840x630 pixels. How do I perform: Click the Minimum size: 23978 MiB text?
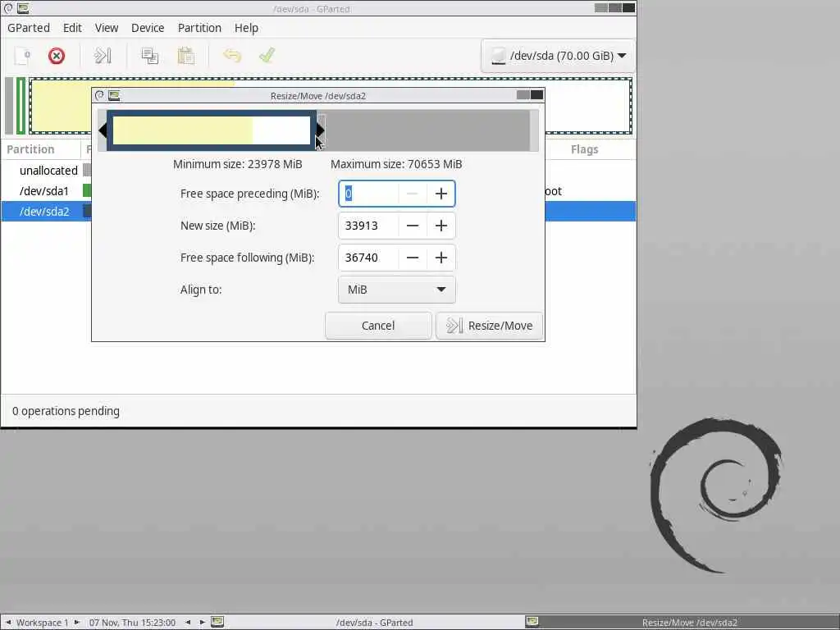pyautogui.click(x=237, y=164)
